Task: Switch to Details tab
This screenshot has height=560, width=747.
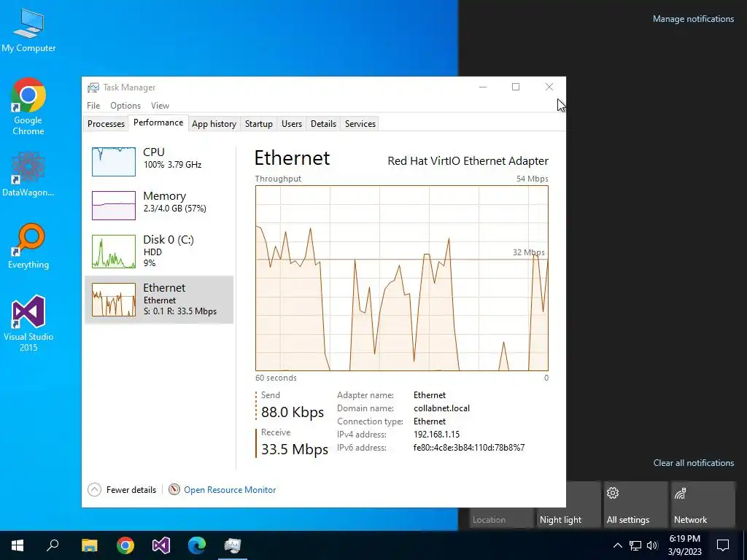Action: 323,124
